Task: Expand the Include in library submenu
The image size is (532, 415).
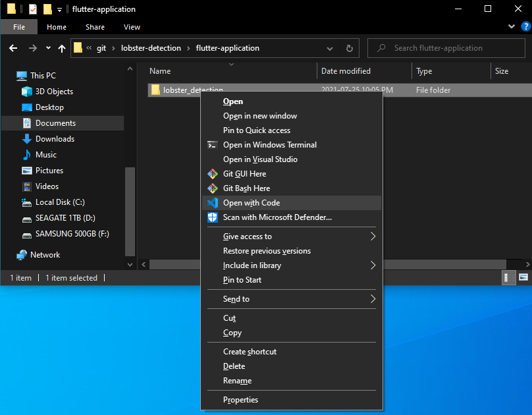Action: (373, 265)
